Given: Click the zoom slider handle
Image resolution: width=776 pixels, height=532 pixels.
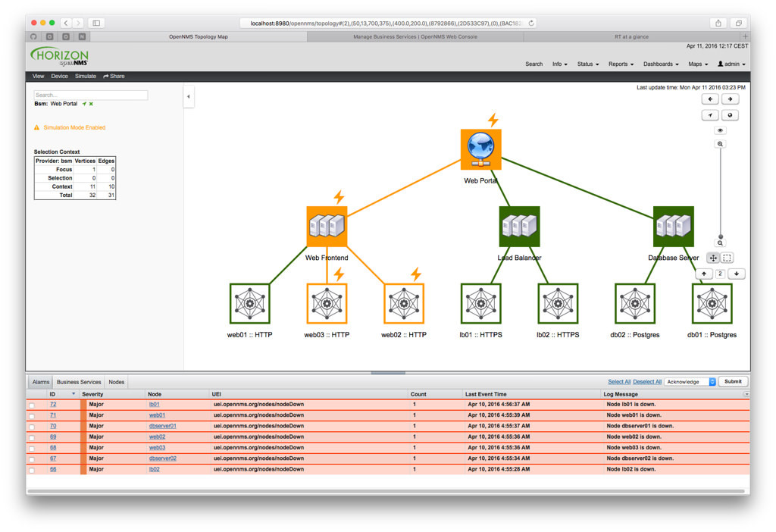Looking at the screenshot, I should click(x=721, y=236).
